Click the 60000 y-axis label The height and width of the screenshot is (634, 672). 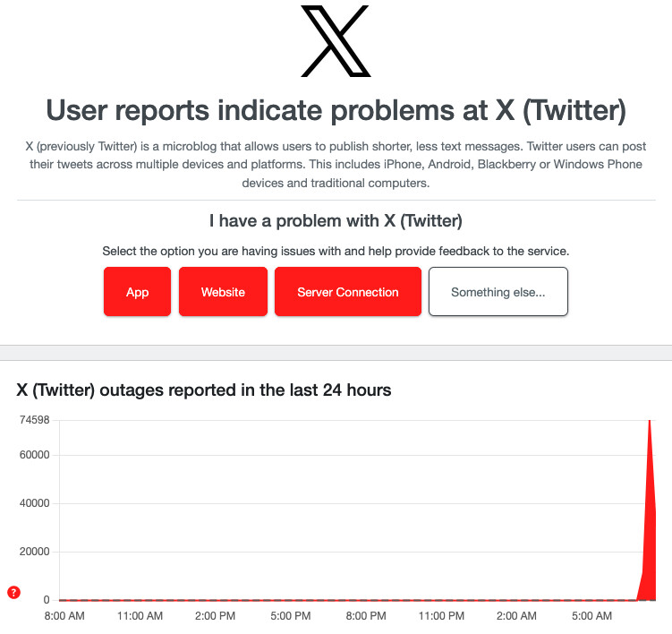[x=35, y=455]
